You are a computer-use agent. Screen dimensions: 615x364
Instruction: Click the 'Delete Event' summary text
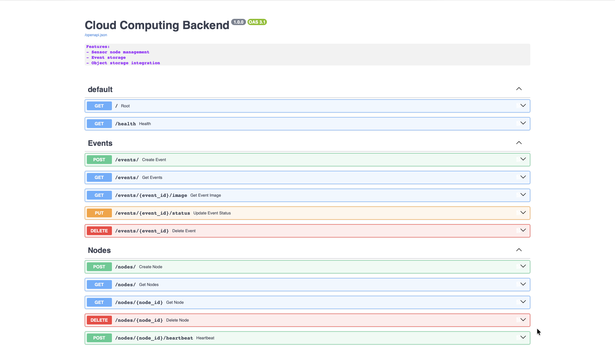pos(184,231)
